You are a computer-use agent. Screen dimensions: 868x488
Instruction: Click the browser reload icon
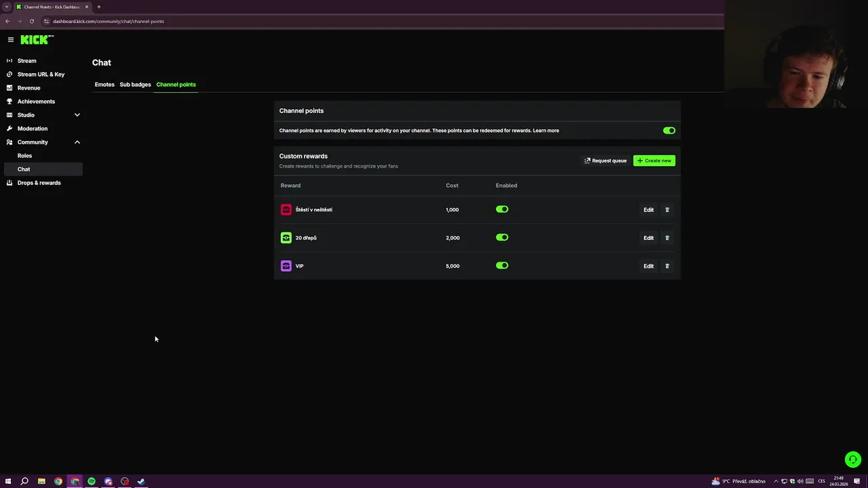click(31, 21)
